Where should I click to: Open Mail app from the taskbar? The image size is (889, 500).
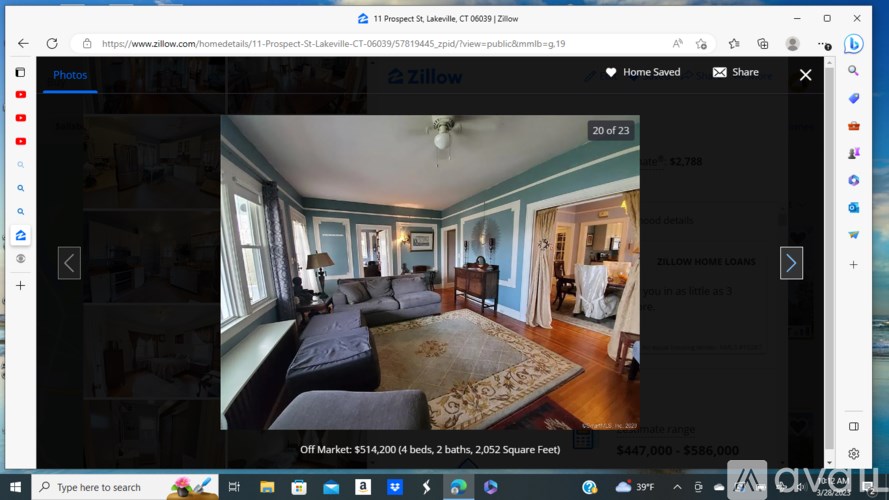331,487
